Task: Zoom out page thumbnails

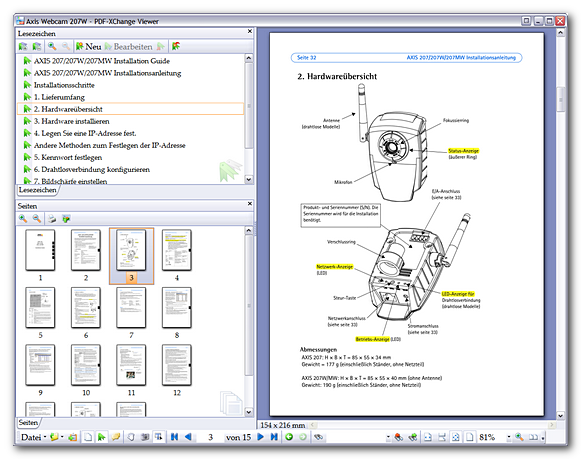Action: [36, 219]
